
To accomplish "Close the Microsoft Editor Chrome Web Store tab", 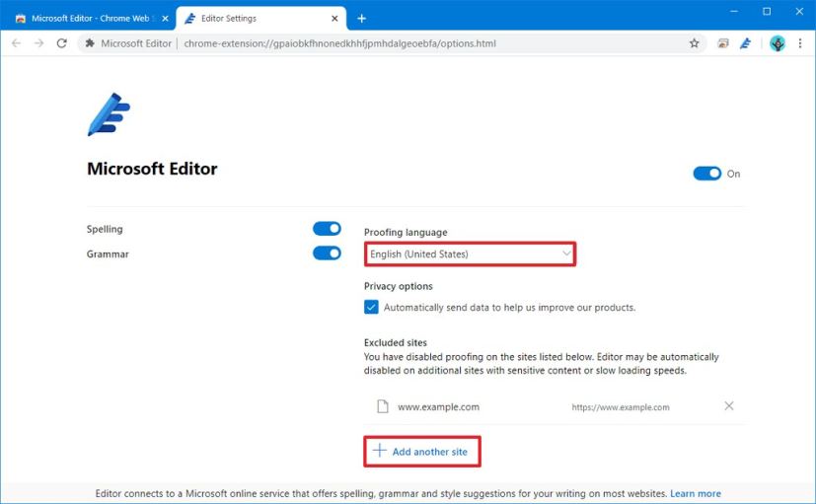I will [165, 18].
